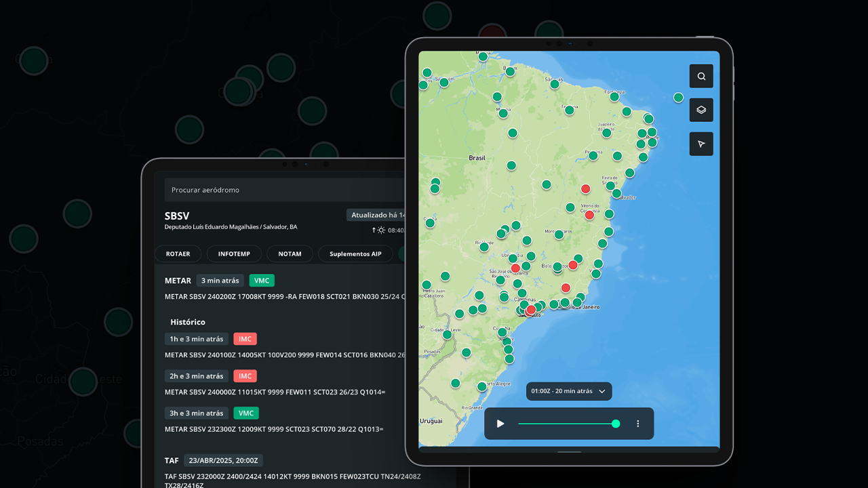Open the ROTAER tab
The image size is (868, 488).
pos(178,254)
